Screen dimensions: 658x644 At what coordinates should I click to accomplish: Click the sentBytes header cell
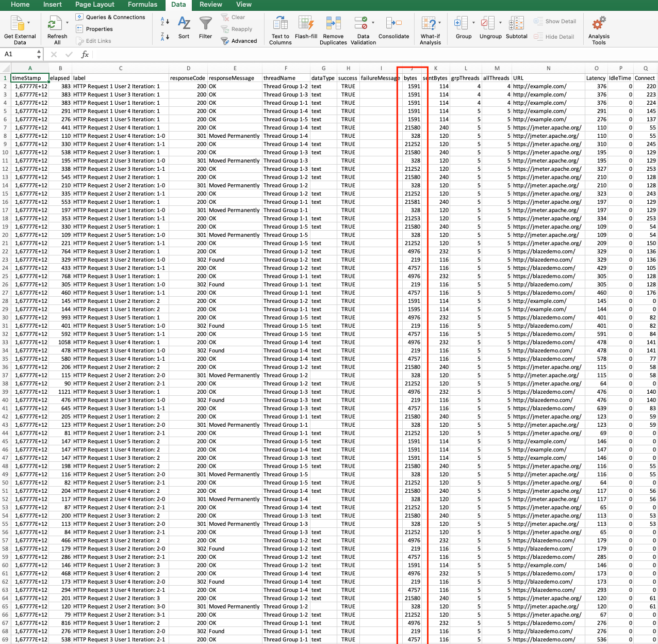(x=436, y=78)
